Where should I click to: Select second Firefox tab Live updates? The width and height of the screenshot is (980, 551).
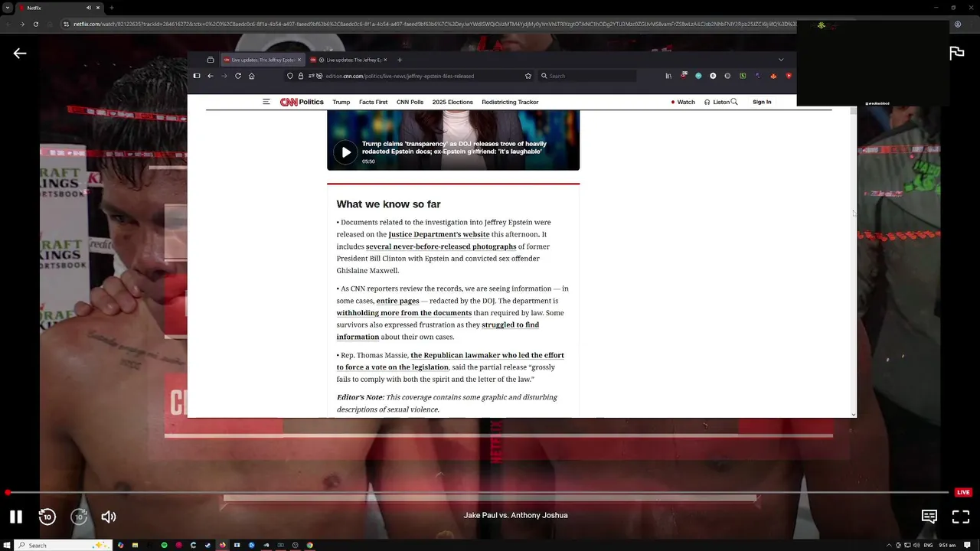coord(350,60)
